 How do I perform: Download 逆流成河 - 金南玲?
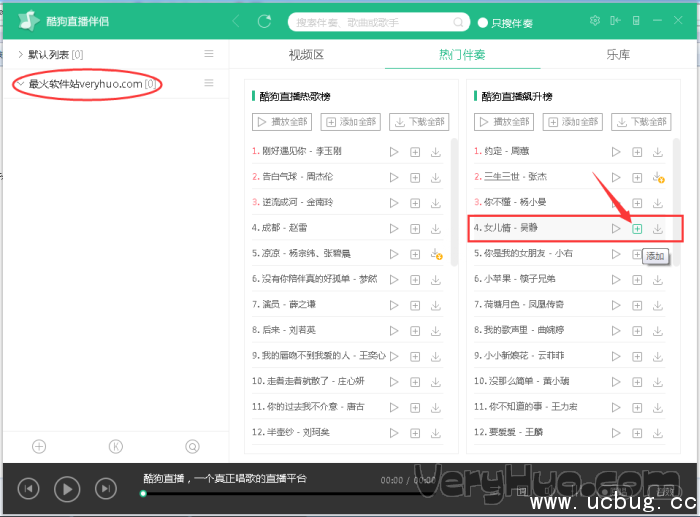436,203
